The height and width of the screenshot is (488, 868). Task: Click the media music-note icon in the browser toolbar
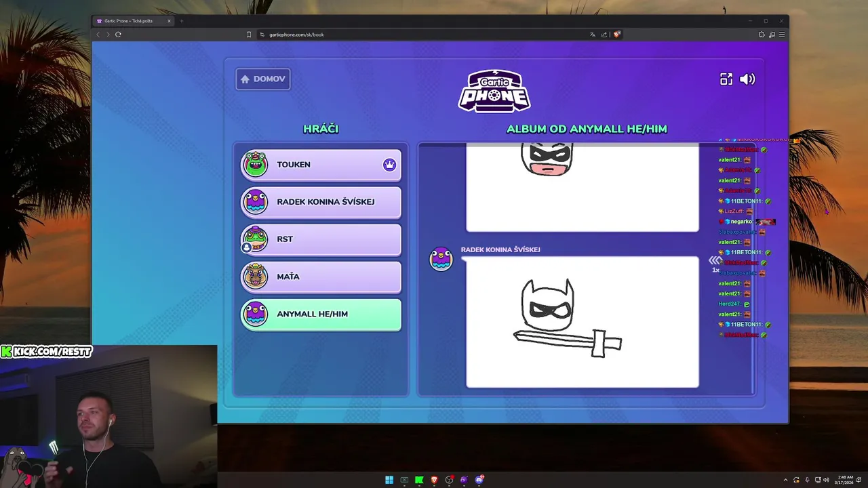[772, 35]
